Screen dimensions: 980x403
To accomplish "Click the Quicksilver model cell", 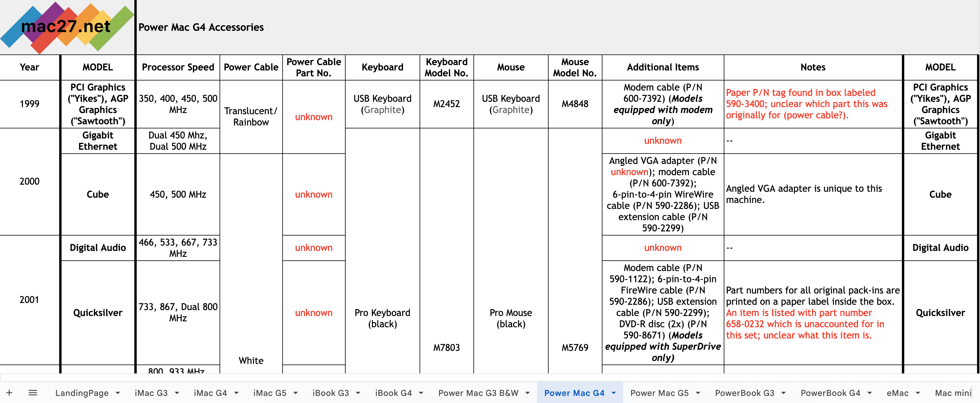I will [98, 312].
